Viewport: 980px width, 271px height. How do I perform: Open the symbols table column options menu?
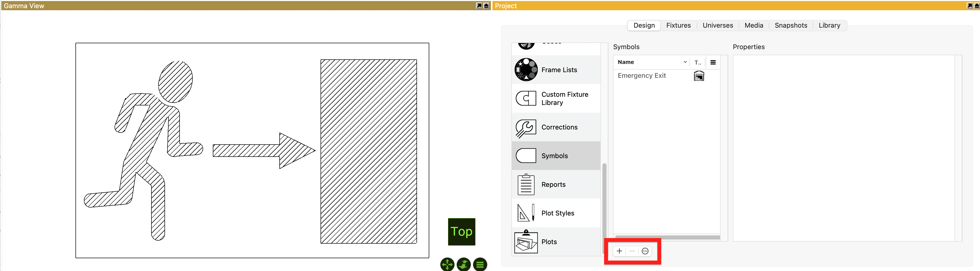713,62
